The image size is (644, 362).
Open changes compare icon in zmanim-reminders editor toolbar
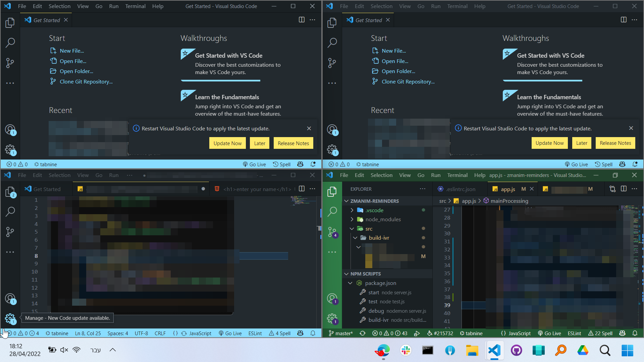612,189
